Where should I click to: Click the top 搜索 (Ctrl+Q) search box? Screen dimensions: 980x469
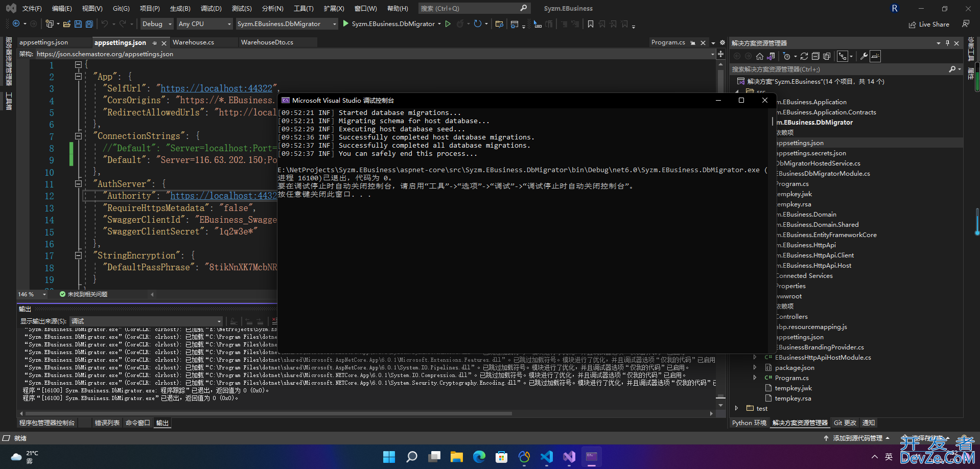point(474,8)
